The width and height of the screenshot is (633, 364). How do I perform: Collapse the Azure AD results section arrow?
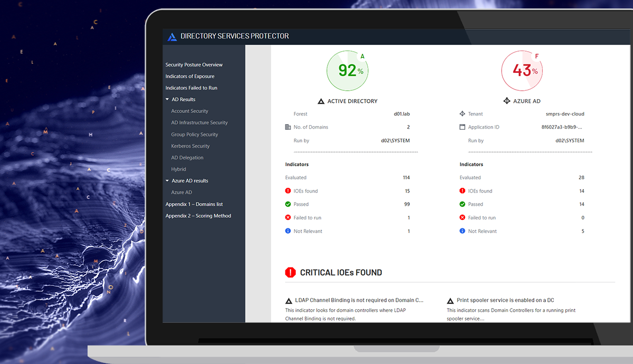(x=167, y=180)
